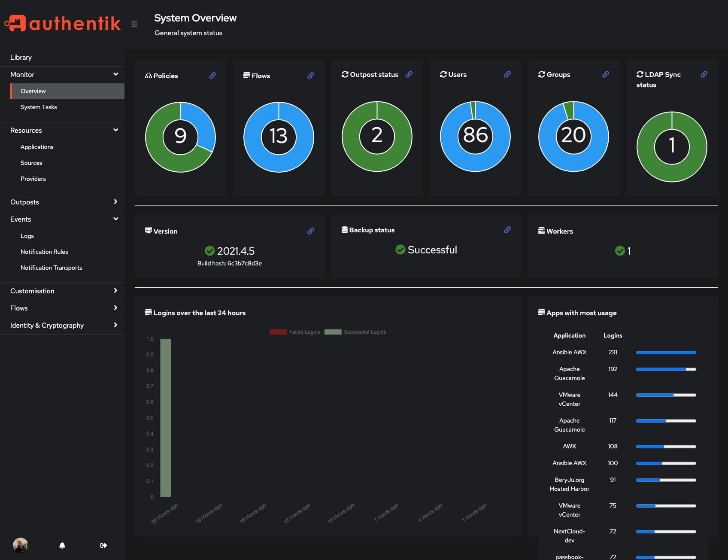Open the Flows card link icon

click(311, 76)
